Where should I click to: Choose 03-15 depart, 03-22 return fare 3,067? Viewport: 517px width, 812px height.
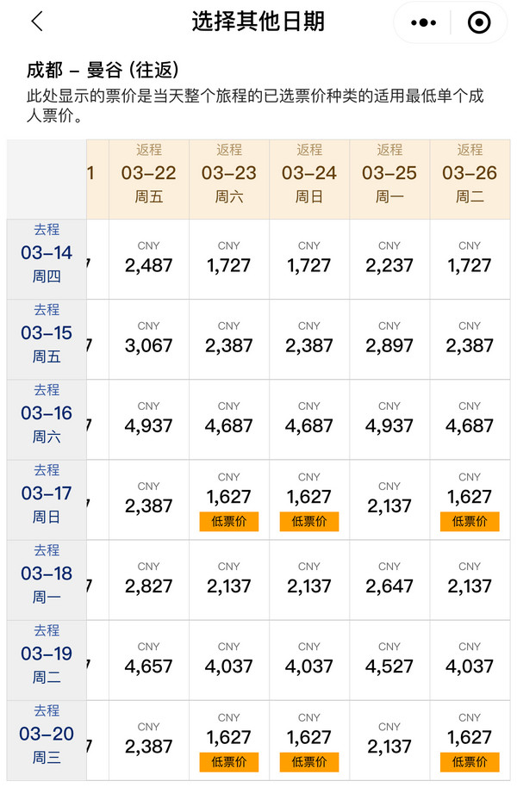tap(149, 339)
